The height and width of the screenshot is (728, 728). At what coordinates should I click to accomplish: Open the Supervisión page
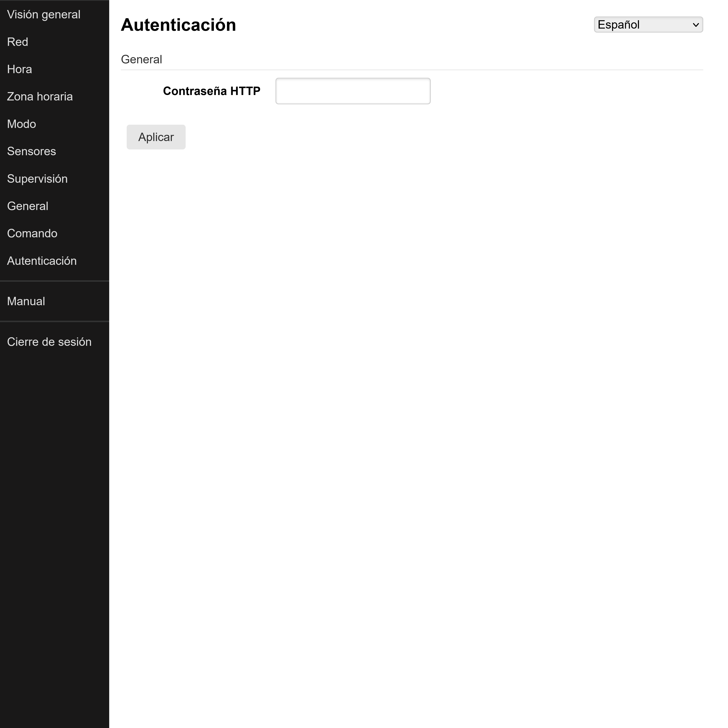[x=37, y=179]
